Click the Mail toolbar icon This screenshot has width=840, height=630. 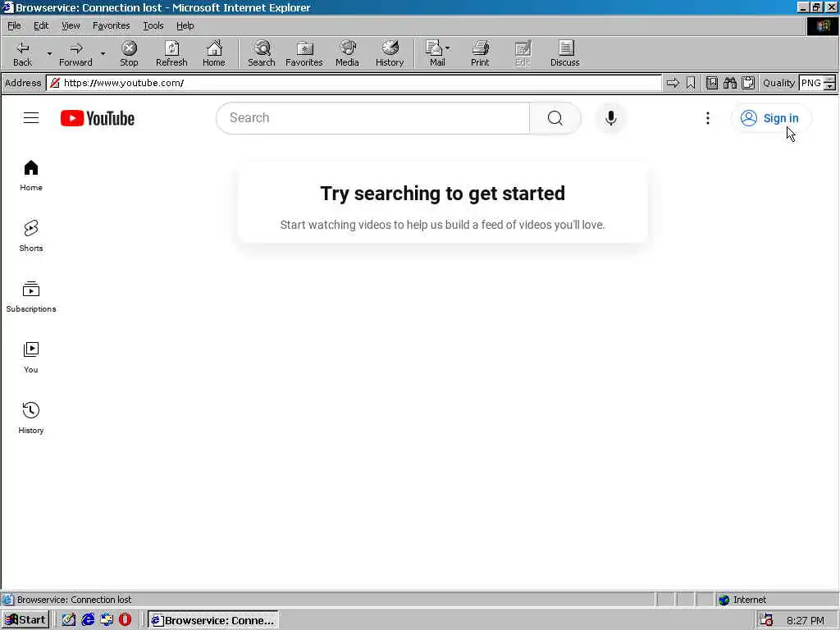point(436,53)
